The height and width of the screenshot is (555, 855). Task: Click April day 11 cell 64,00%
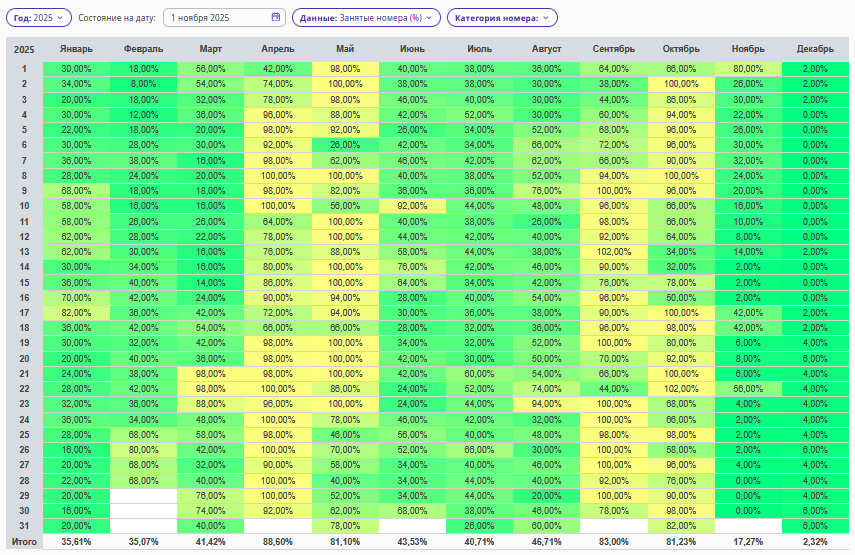tap(278, 222)
